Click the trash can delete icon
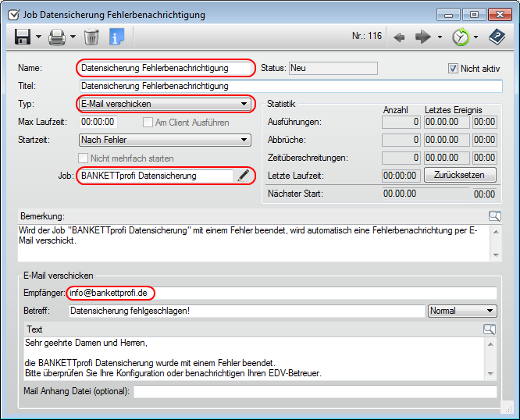The width and height of the screenshot is (520, 420). 91,37
